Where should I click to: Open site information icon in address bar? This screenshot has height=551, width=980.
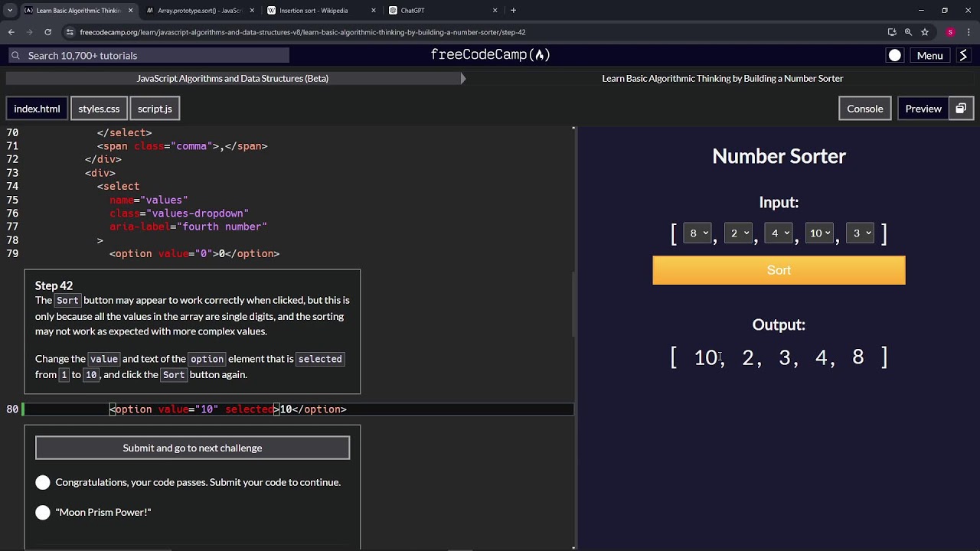click(x=70, y=32)
